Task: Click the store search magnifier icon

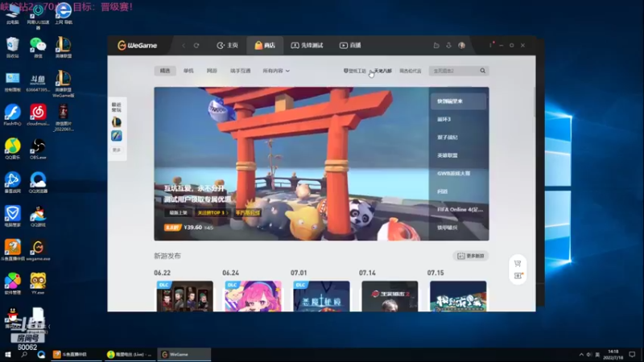Action: click(x=483, y=71)
